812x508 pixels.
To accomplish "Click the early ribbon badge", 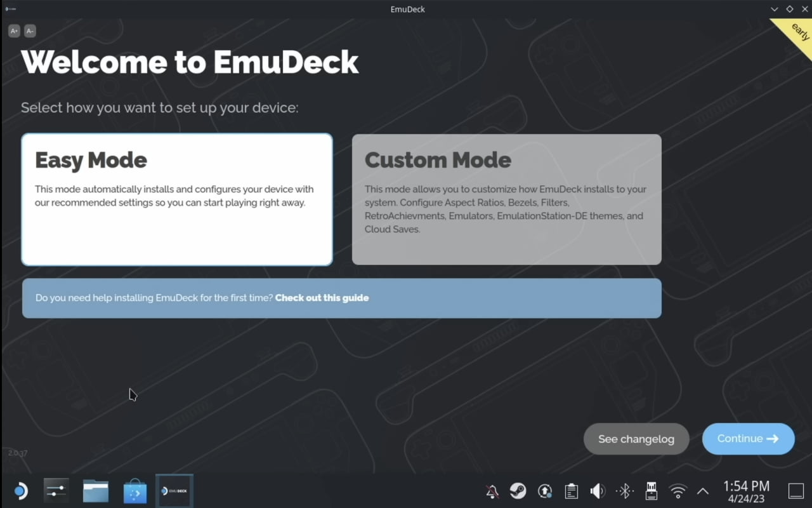I will 797,32.
